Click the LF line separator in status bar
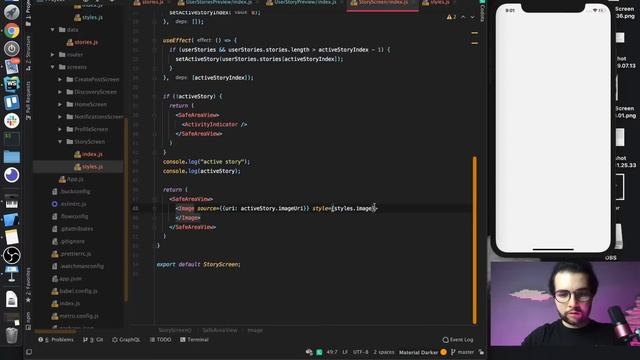The image size is (640, 360). tap(345, 352)
